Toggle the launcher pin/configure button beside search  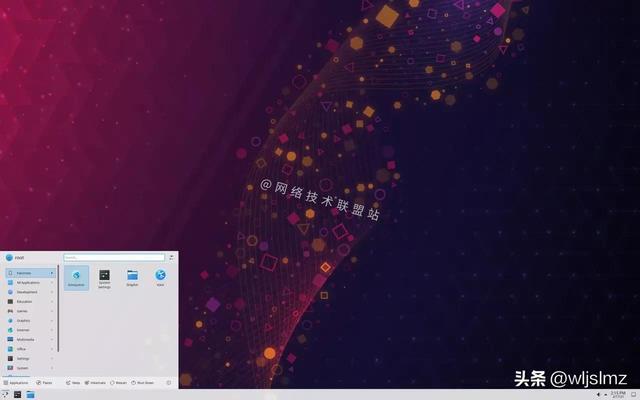click(x=171, y=257)
